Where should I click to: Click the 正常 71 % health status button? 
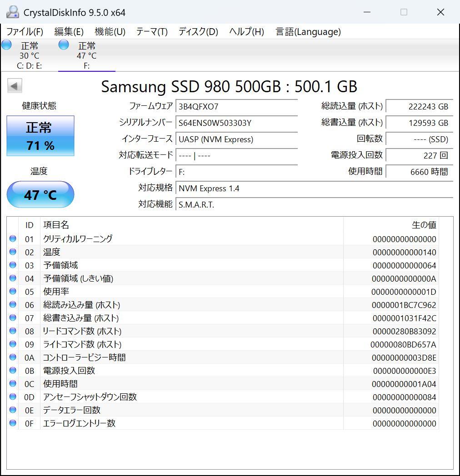[40, 136]
